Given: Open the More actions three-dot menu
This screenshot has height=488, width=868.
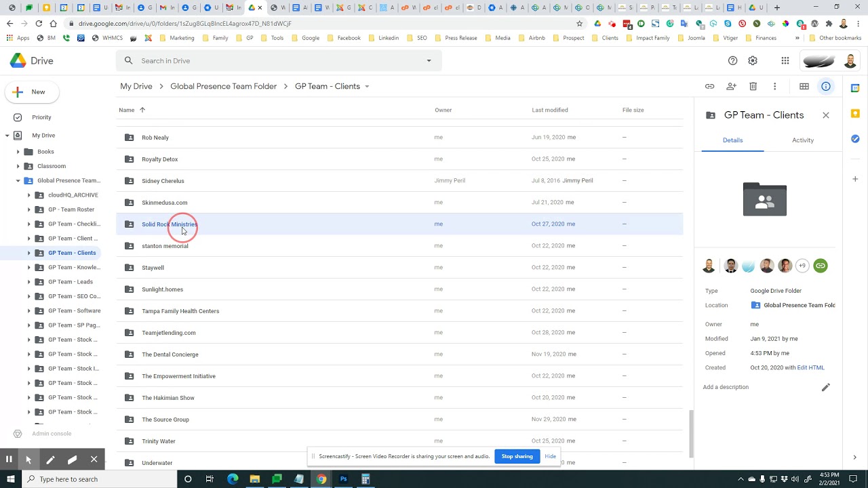Looking at the screenshot, I should tap(774, 86).
